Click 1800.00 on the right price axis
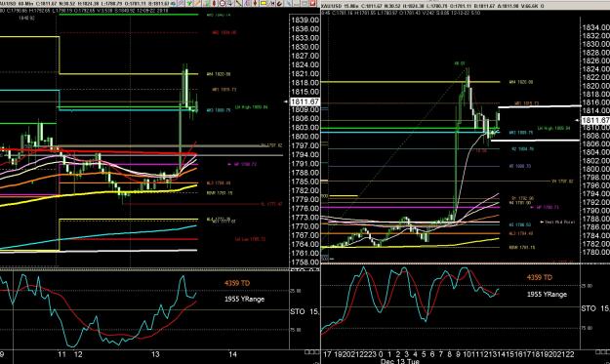Image resolution: width=610 pixels, height=364 pixels. click(x=595, y=169)
